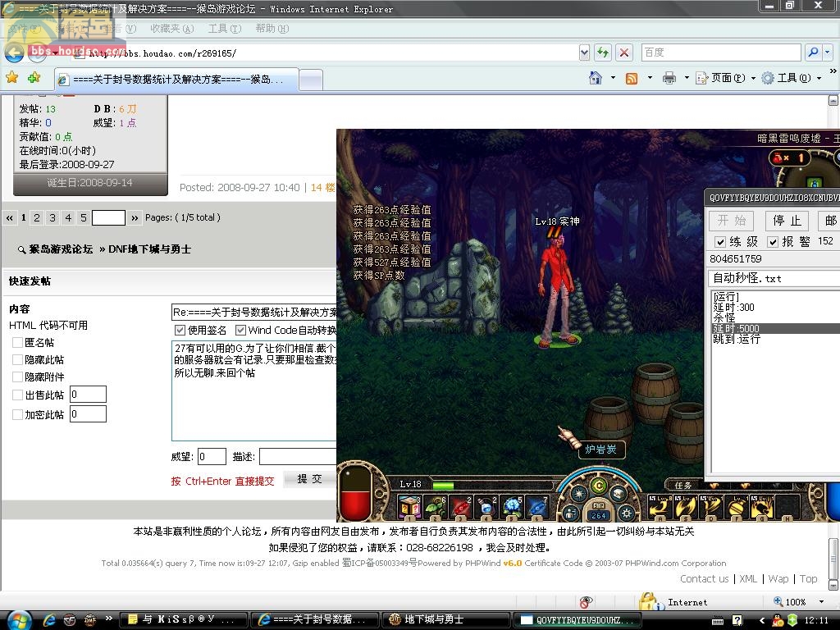Activate the skill in hotkey slot S

[686, 507]
